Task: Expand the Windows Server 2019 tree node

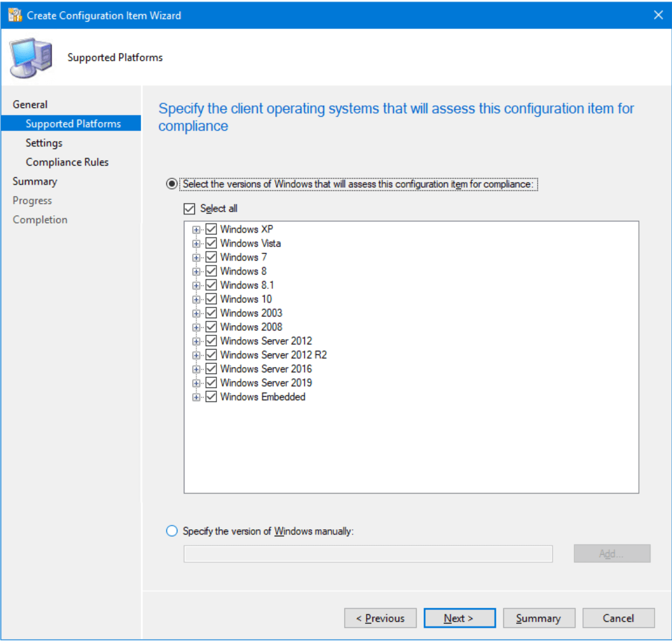Action: (x=196, y=383)
